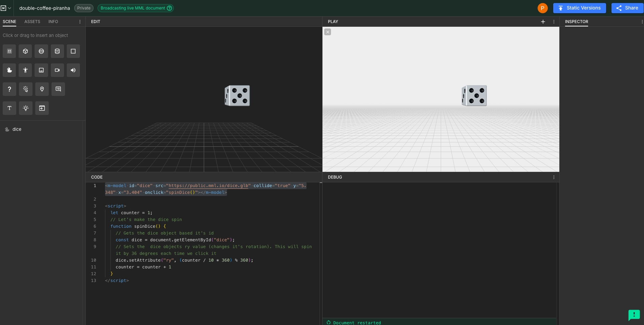Close the Play preview with X button

[x=328, y=32]
